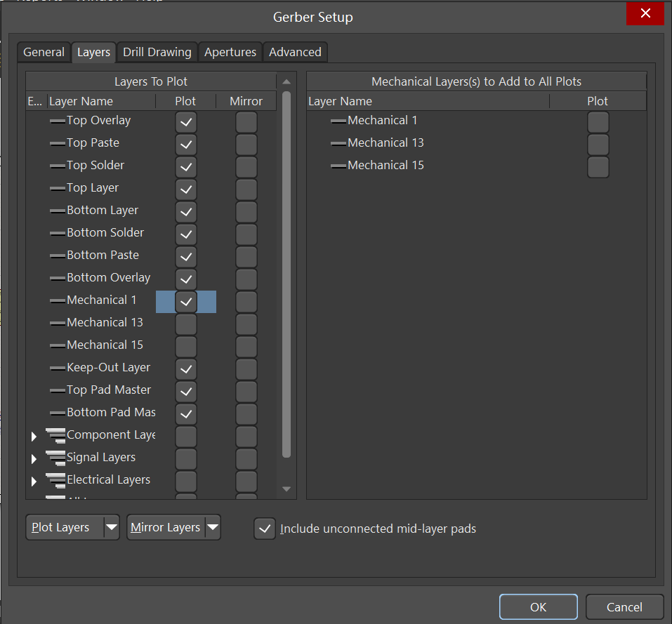Enable Mirror for Mechanical 1
The image size is (672, 624).
tap(246, 302)
